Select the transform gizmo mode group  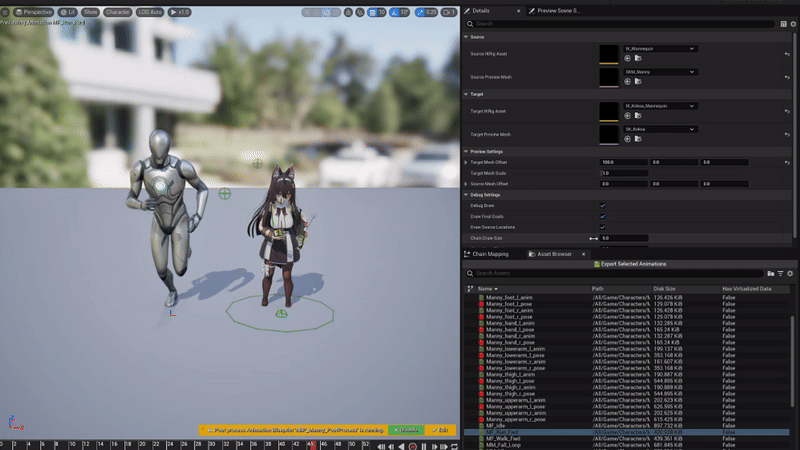click(321, 12)
